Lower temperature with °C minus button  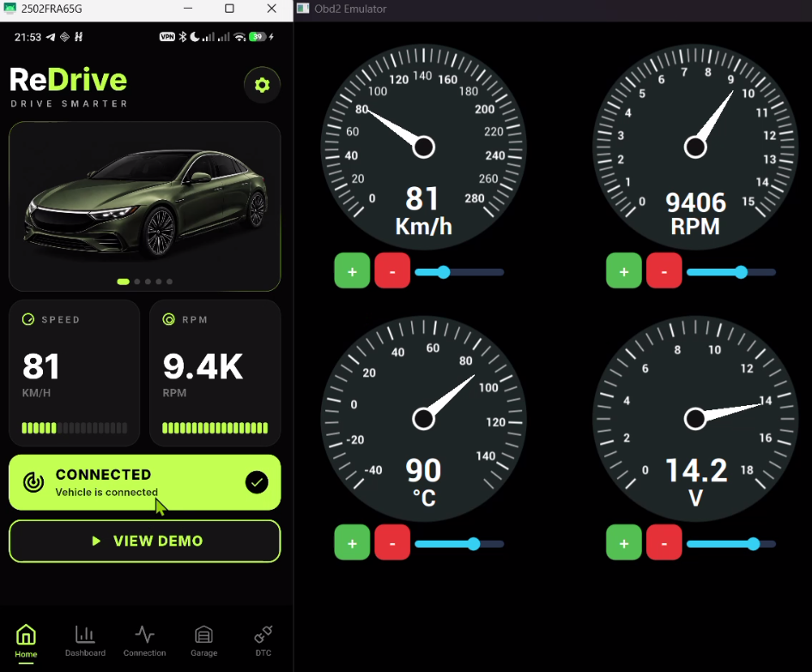click(392, 542)
